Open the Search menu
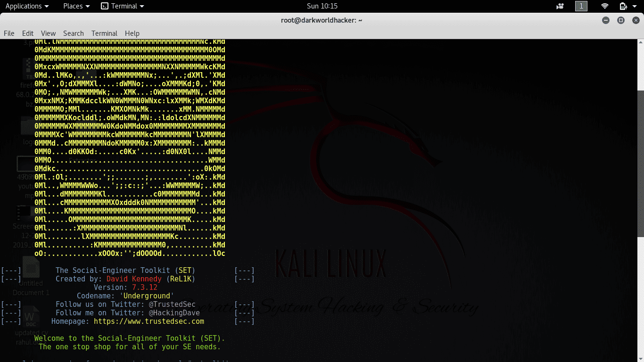Screen dimensions: 644x362 pos(74,33)
